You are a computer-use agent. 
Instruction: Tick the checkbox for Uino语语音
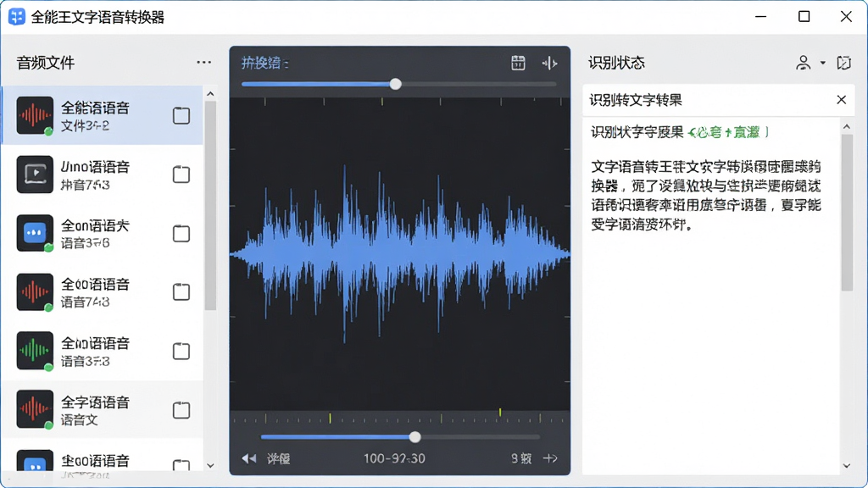[x=181, y=175]
